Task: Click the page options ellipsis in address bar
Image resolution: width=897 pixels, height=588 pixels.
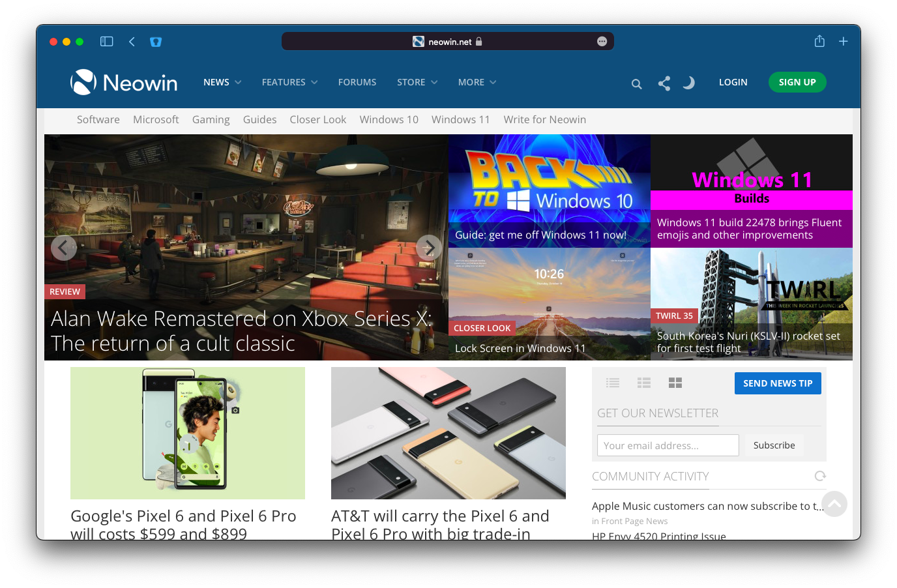Action: (602, 42)
